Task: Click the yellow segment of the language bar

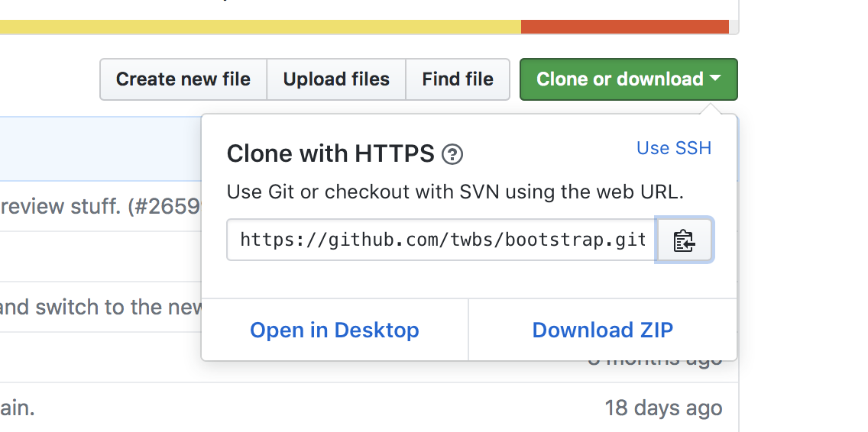Action: 260,27
